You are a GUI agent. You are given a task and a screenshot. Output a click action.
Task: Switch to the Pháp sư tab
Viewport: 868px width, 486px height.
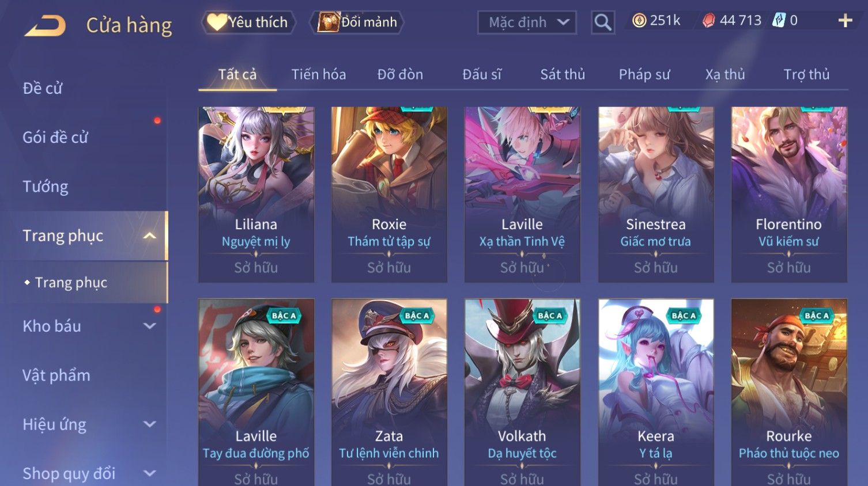[644, 74]
